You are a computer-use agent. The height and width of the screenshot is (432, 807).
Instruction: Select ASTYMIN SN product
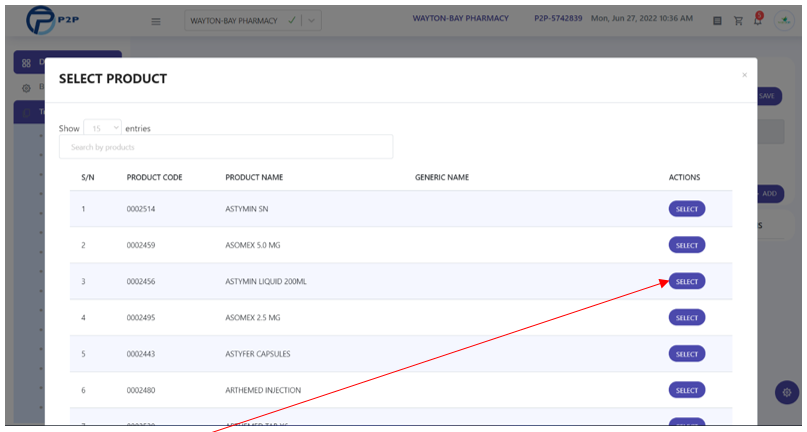687,209
